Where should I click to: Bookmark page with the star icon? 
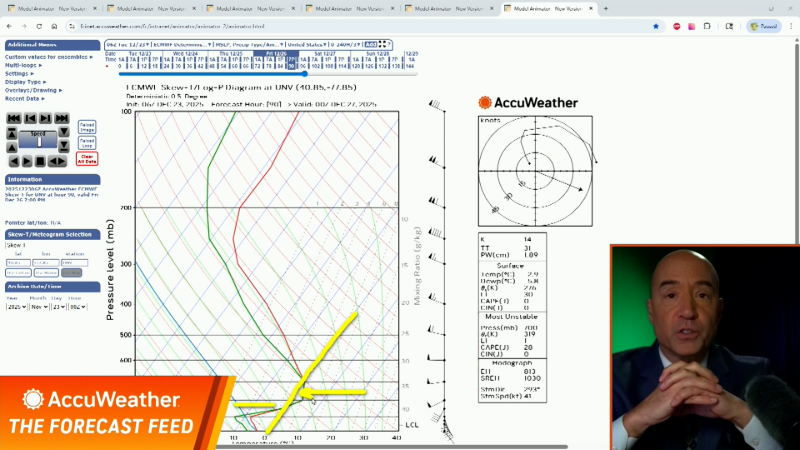pyautogui.click(x=656, y=26)
